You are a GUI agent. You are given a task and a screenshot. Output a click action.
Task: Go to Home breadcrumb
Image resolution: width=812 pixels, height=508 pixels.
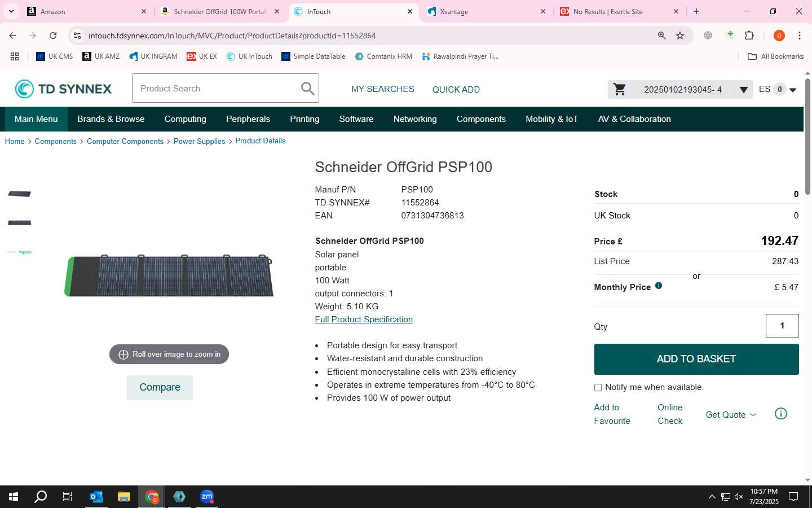pyautogui.click(x=15, y=141)
